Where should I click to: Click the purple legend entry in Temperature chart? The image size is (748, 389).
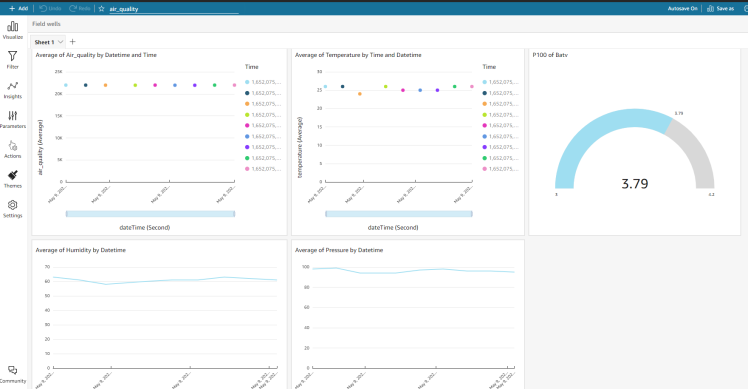point(500,147)
